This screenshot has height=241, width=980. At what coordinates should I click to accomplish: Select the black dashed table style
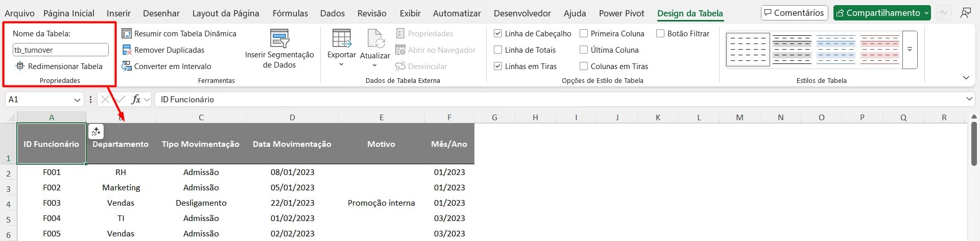coord(748,50)
